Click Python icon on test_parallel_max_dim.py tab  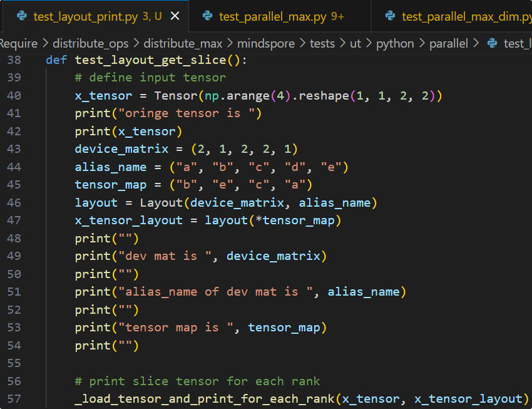390,16
